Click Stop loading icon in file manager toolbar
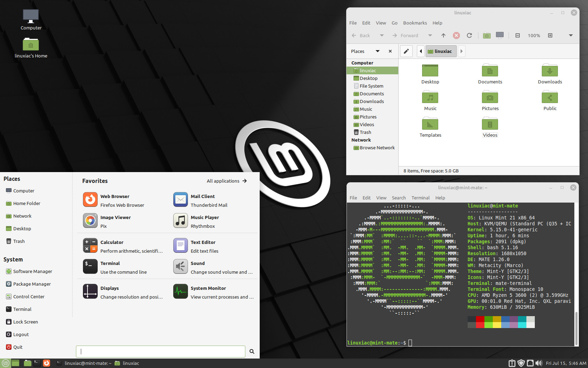The image size is (588, 368). pyautogui.click(x=456, y=35)
